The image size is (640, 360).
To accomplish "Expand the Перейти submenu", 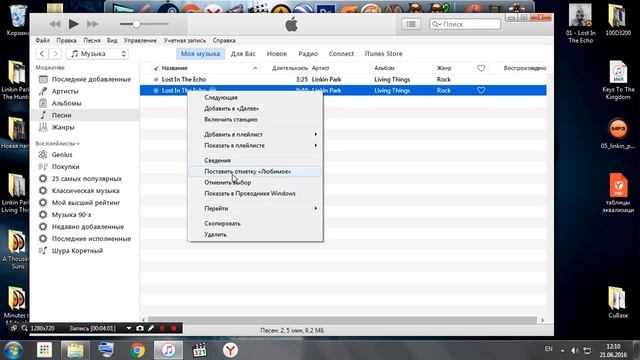I will 256,209.
